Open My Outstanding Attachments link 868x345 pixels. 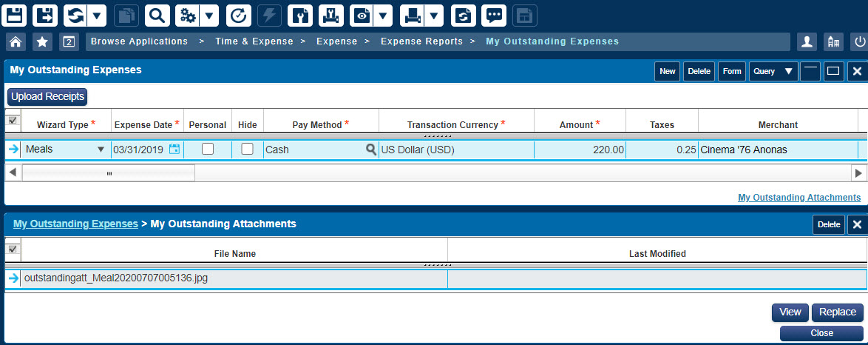[799, 198]
